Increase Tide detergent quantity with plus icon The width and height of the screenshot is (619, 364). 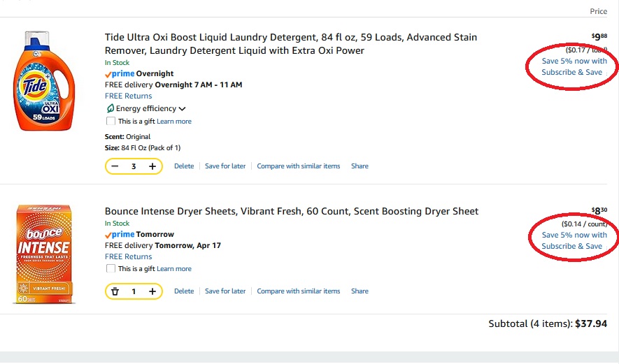coord(152,166)
